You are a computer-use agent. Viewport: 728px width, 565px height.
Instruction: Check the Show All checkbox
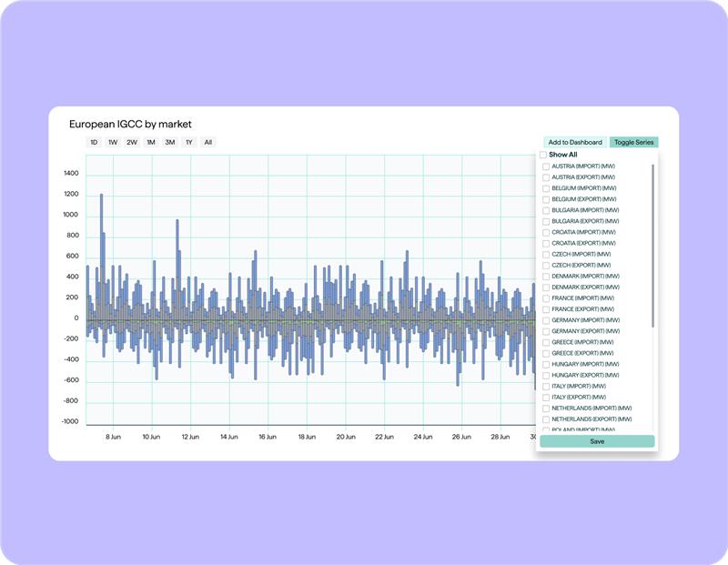point(543,155)
